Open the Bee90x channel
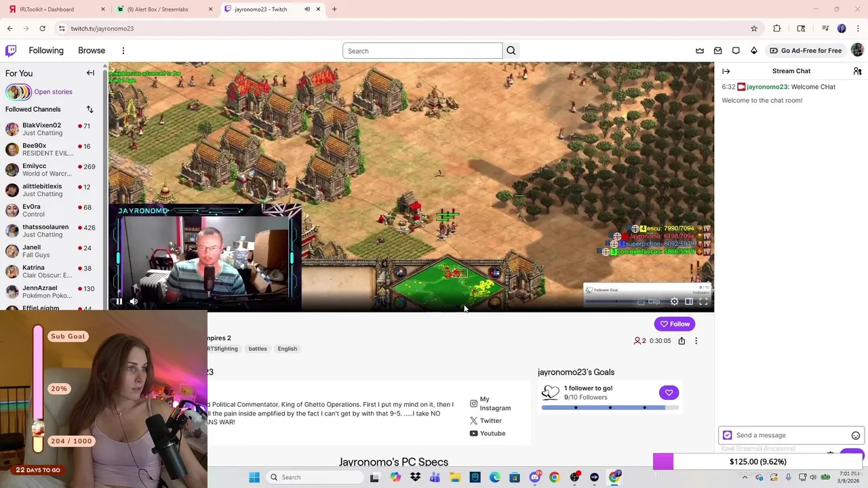The image size is (868, 488). (x=51, y=149)
